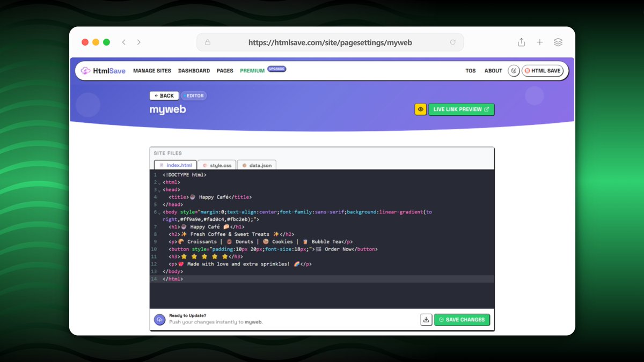Click Save Changes button

(462, 320)
